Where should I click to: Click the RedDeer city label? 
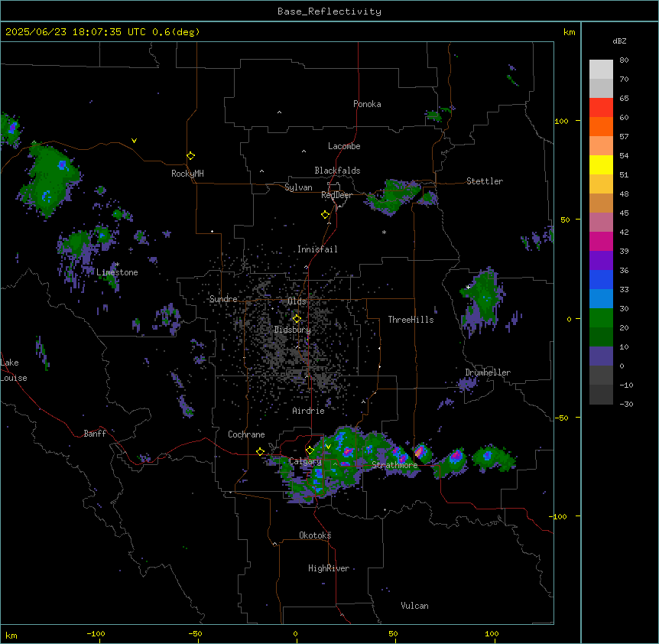coord(336,195)
